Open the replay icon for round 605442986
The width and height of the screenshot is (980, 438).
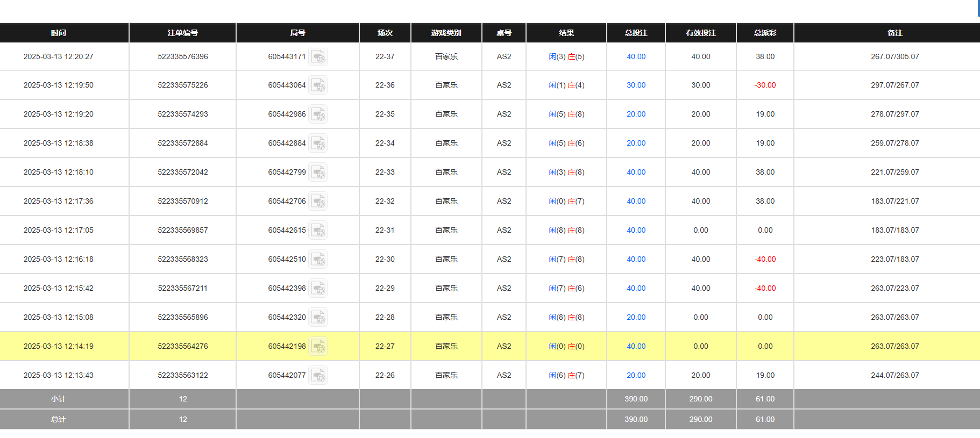pos(318,114)
